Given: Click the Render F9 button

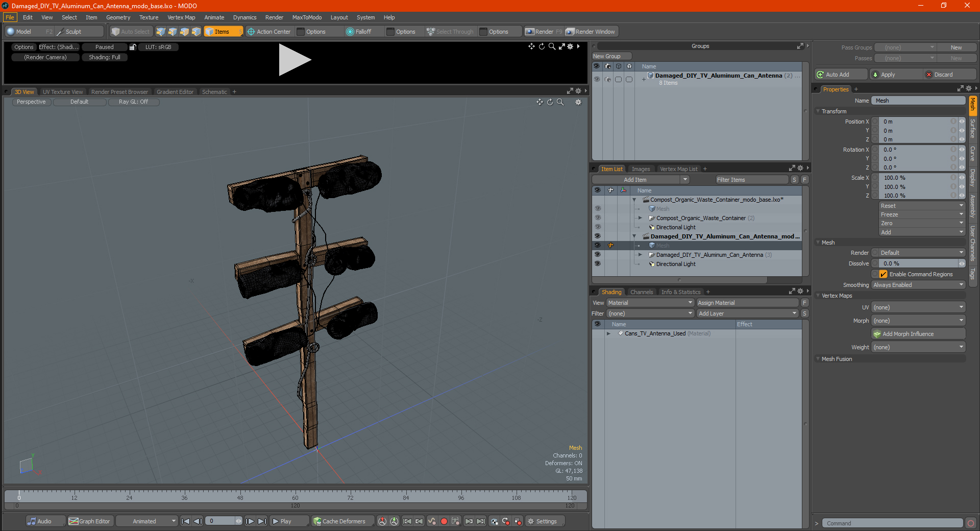Looking at the screenshot, I should coord(544,32).
